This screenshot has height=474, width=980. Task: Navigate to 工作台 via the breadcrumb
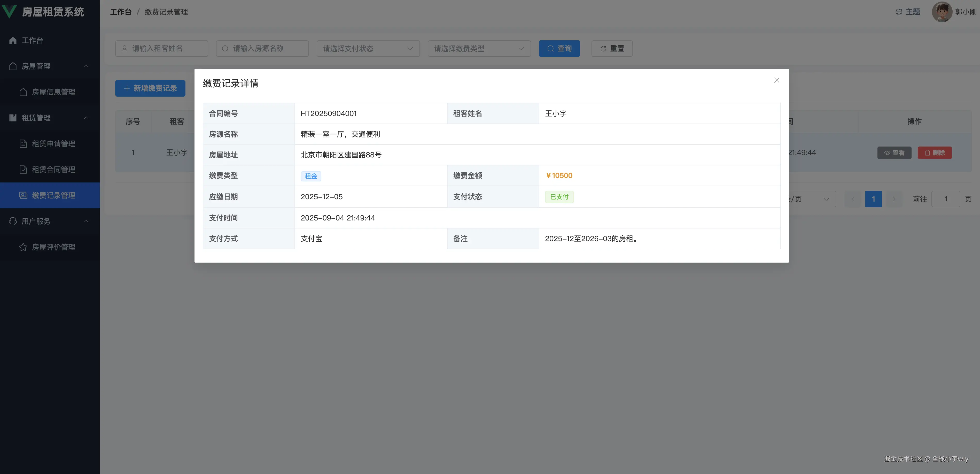point(121,12)
